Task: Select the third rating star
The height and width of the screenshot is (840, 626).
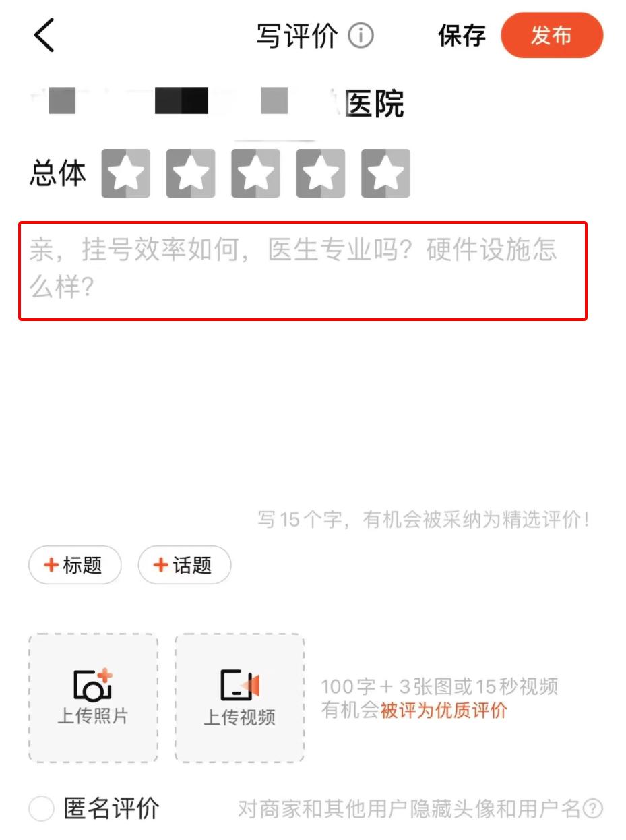Action: [x=255, y=173]
